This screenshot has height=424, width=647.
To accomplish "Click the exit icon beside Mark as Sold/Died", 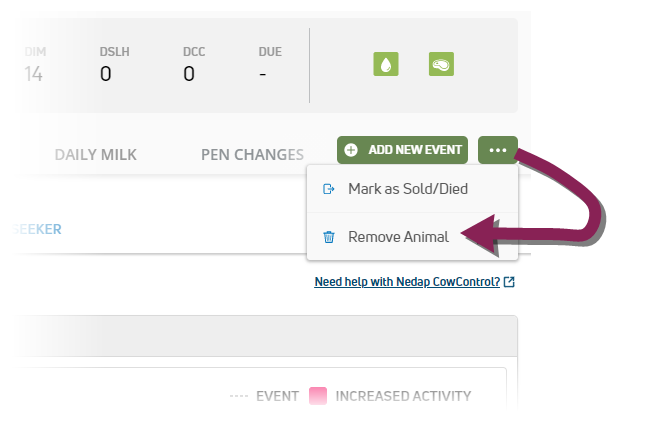I will (328, 188).
